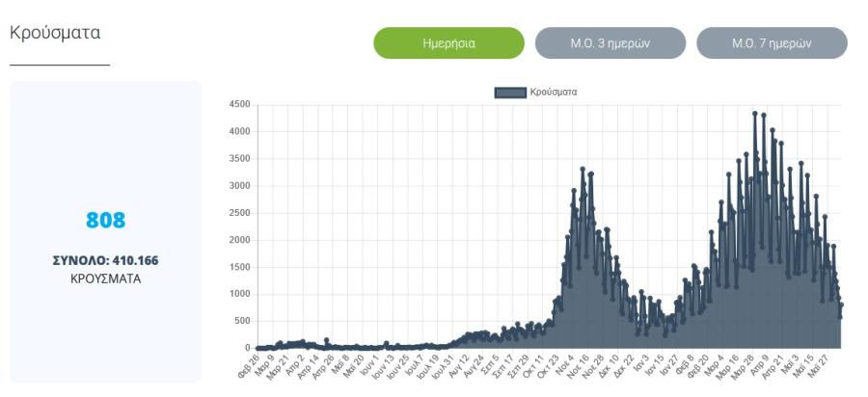Click the Μαϊ 27 x-axis date label
Viewport: 868px width, 397px height.
817,366
